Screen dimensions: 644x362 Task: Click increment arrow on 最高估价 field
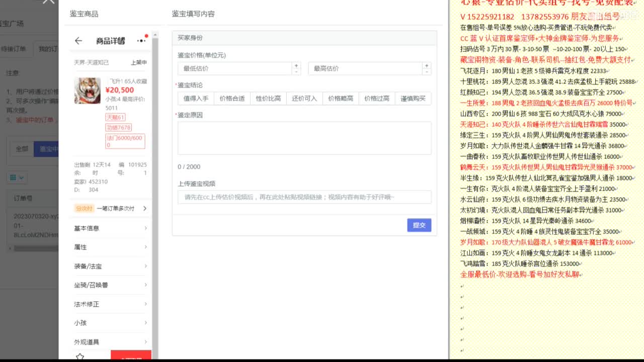[x=427, y=65]
